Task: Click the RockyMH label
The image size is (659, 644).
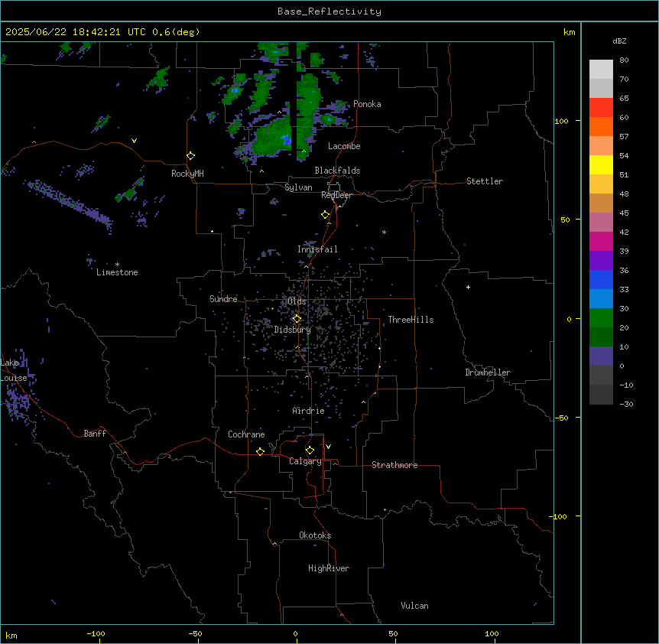Action: pos(187,174)
